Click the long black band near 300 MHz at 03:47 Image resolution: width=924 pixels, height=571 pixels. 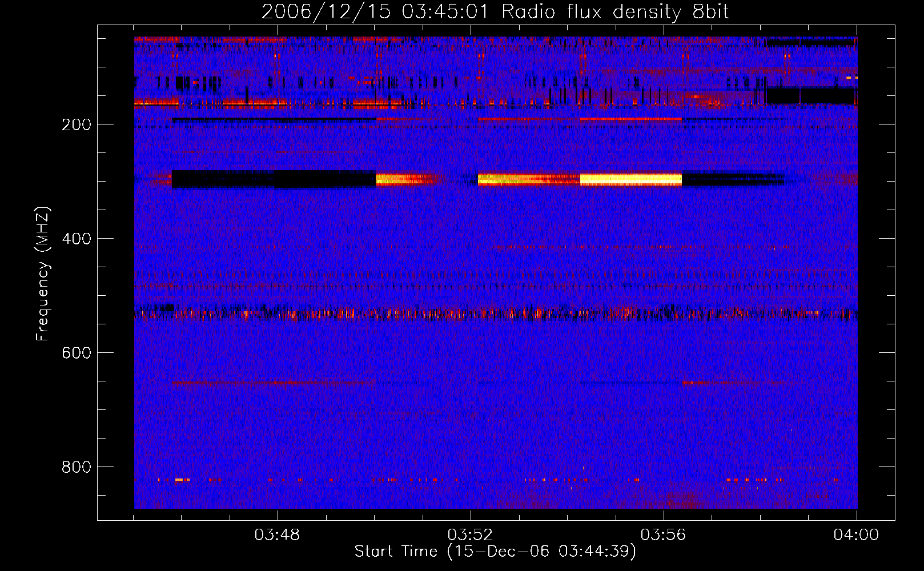(x=274, y=179)
